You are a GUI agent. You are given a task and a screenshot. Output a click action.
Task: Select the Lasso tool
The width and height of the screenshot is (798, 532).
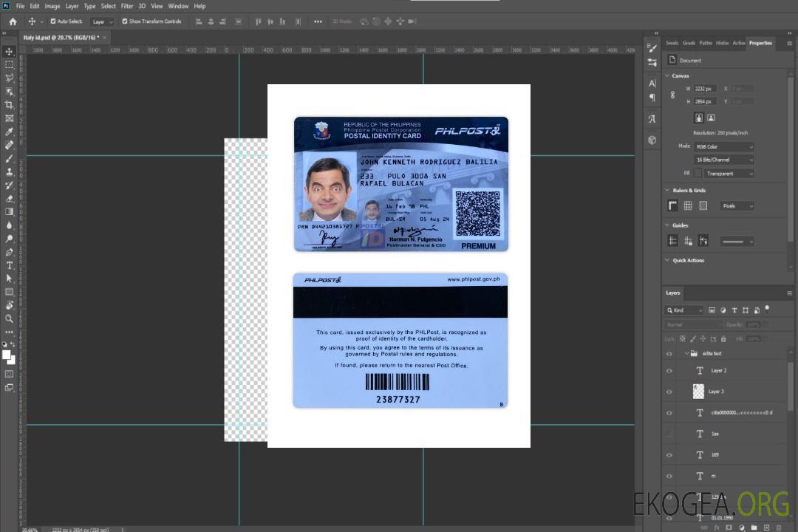click(x=9, y=78)
